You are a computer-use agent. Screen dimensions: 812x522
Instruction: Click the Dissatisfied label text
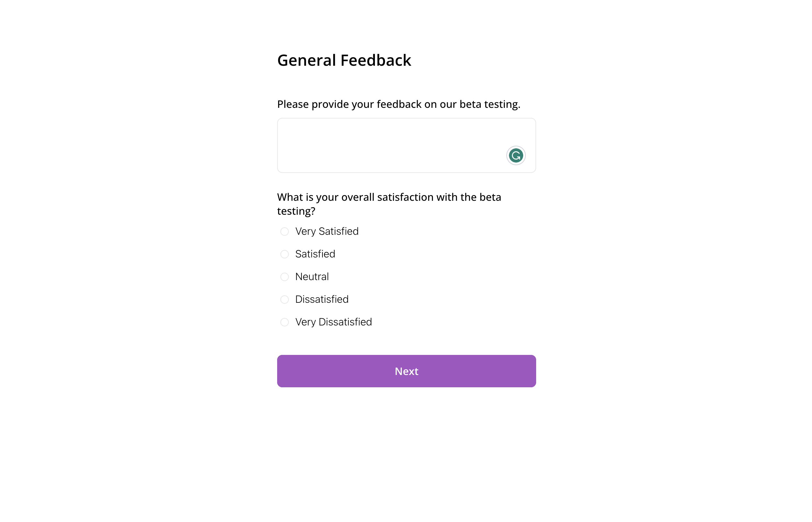322,299
